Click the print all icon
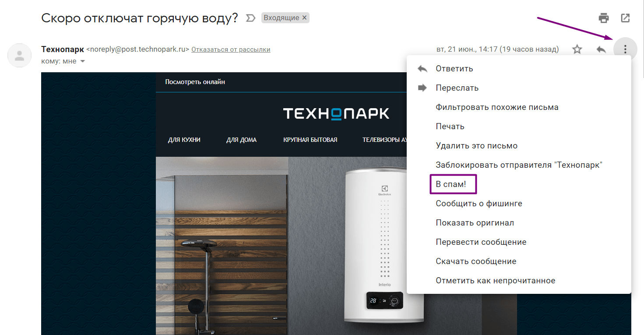Image resolution: width=644 pixels, height=335 pixels. click(x=604, y=18)
